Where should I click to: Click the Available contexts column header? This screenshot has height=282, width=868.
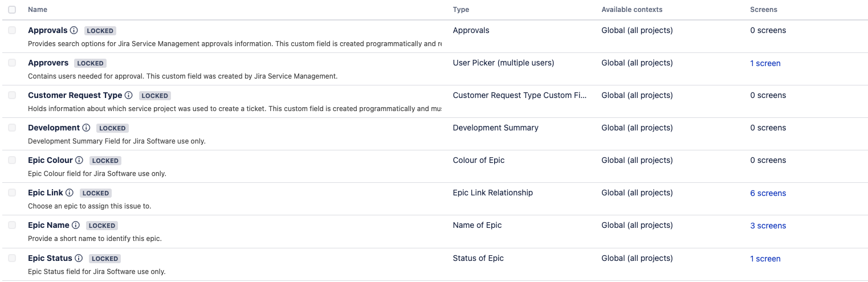(x=631, y=10)
